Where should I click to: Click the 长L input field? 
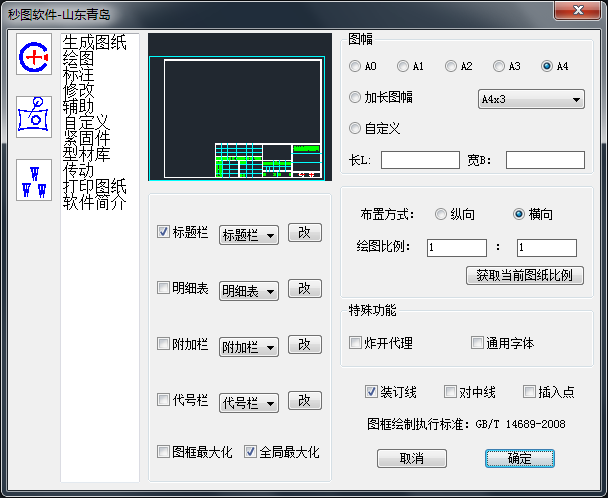click(420, 160)
